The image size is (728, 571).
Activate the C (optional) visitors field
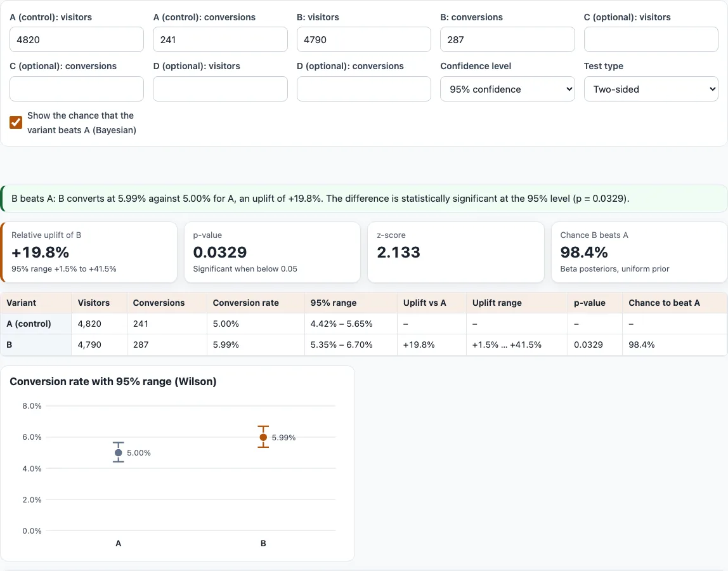651,39
